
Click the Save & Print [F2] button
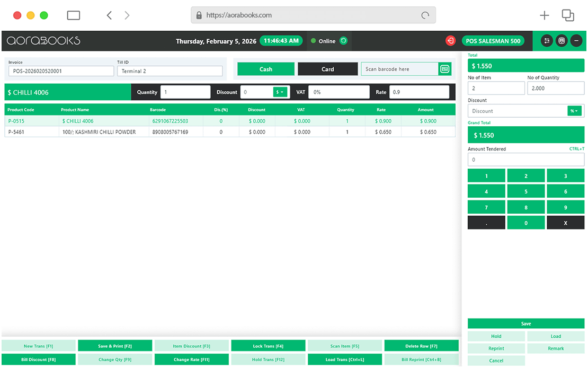pos(115,346)
